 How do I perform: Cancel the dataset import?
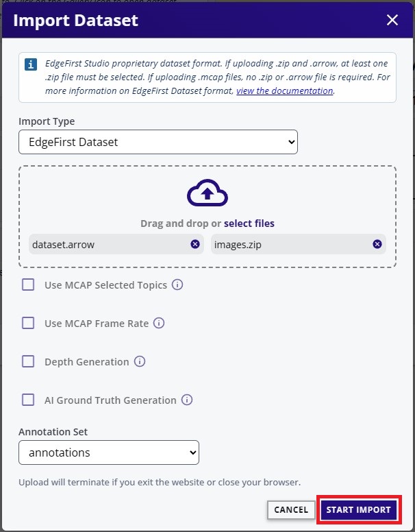tap(291, 509)
